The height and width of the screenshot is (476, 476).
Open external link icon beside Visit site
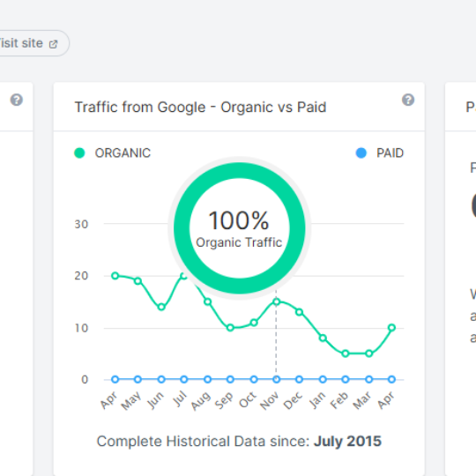coord(53,44)
